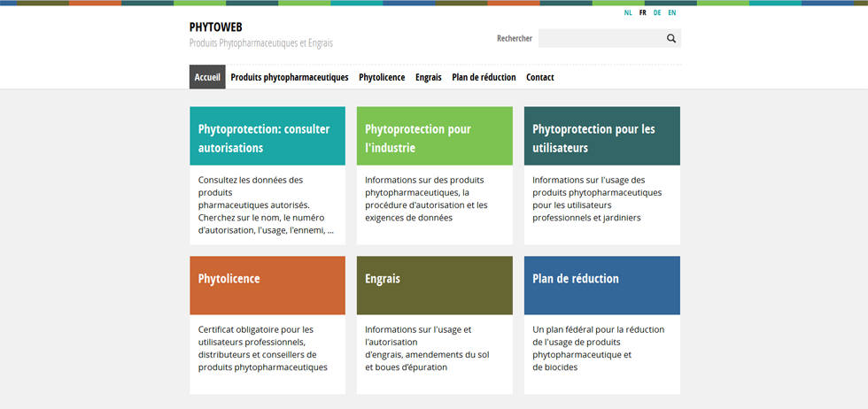Screen dimensions: 868x409
Task: Select Engrais in the navigation bar
Action: click(x=429, y=77)
